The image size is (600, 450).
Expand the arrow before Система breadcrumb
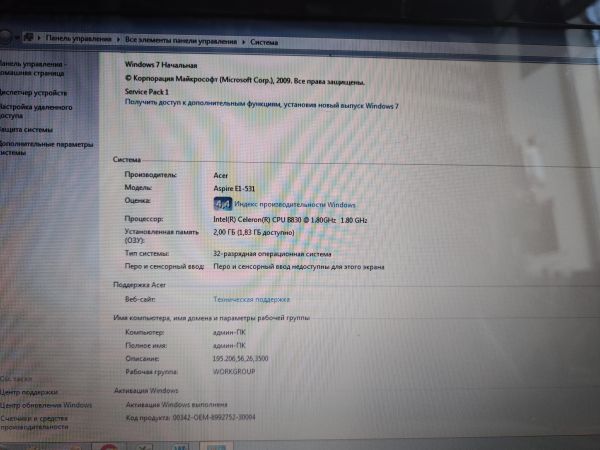click(244, 42)
